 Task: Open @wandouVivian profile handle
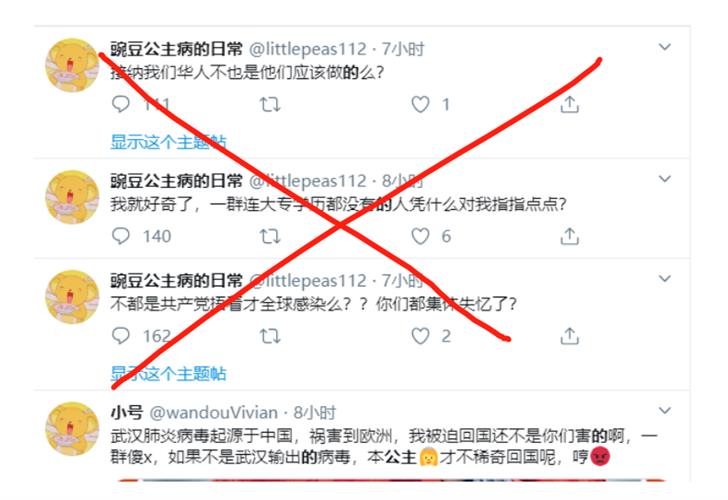(x=214, y=412)
